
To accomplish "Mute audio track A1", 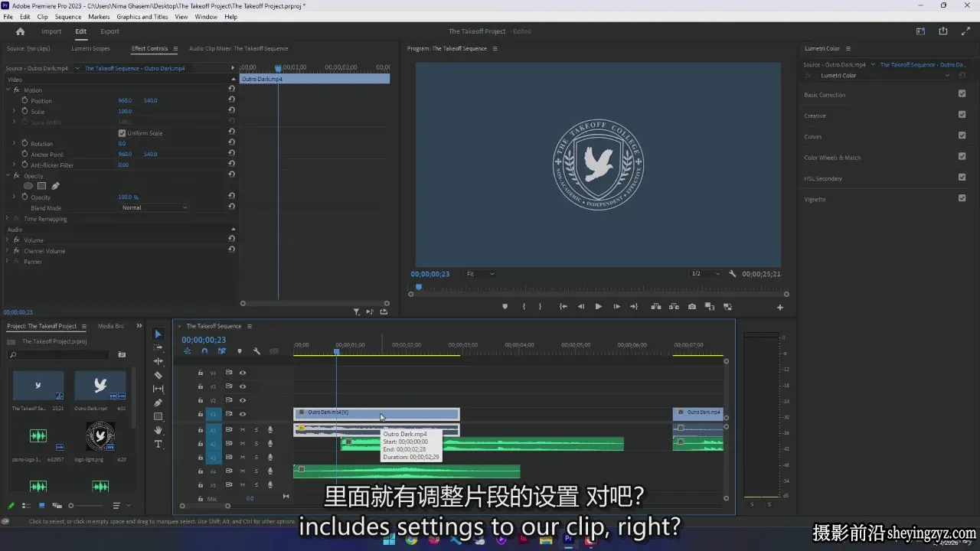I will (243, 429).
